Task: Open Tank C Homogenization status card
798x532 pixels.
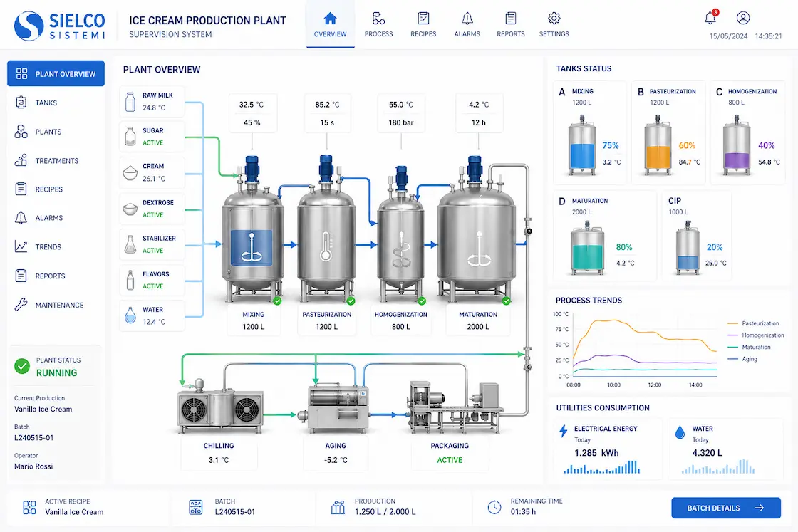Action: (x=747, y=132)
